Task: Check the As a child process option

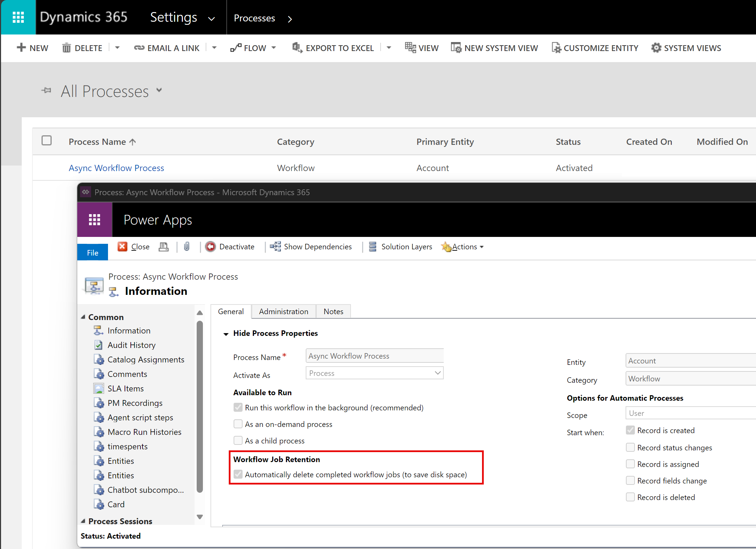Action: click(x=238, y=440)
